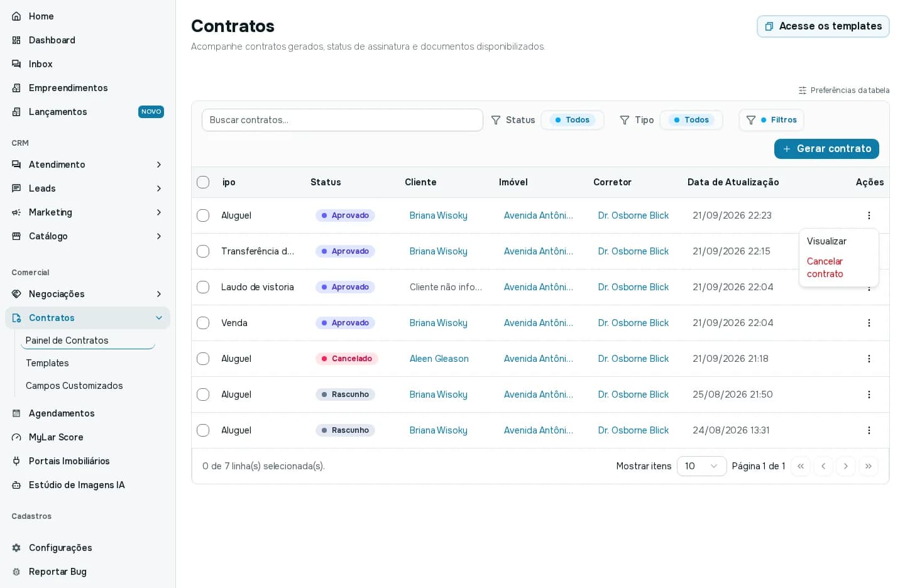The height and width of the screenshot is (588, 905).
Task: Click the Inbox chat icon
Action: click(x=16, y=64)
